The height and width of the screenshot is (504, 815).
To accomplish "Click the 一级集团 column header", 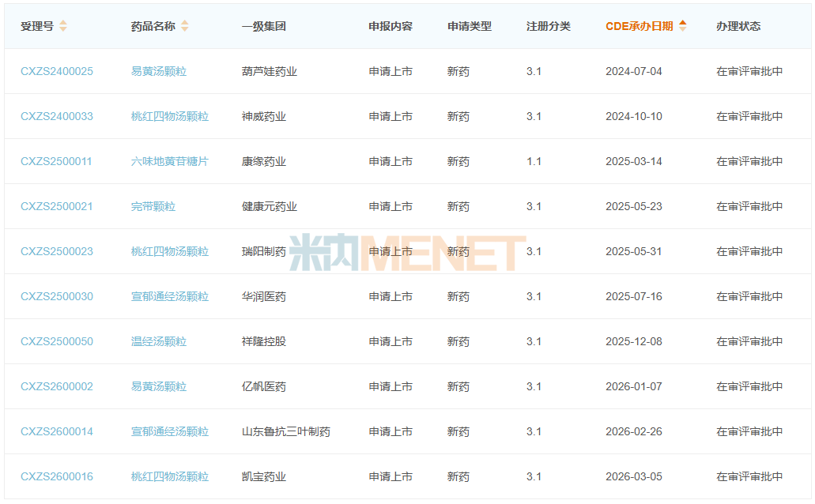I will pyautogui.click(x=263, y=26).
